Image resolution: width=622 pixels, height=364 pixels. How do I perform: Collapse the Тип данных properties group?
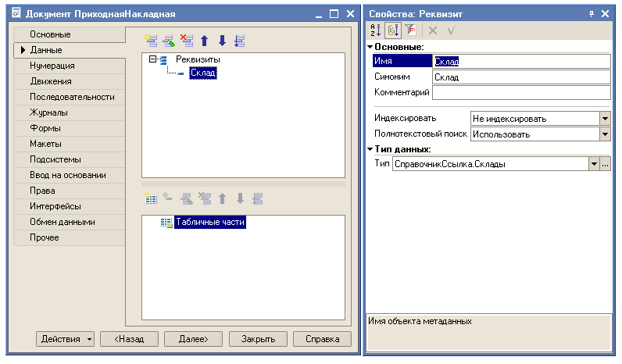[370, 149]
